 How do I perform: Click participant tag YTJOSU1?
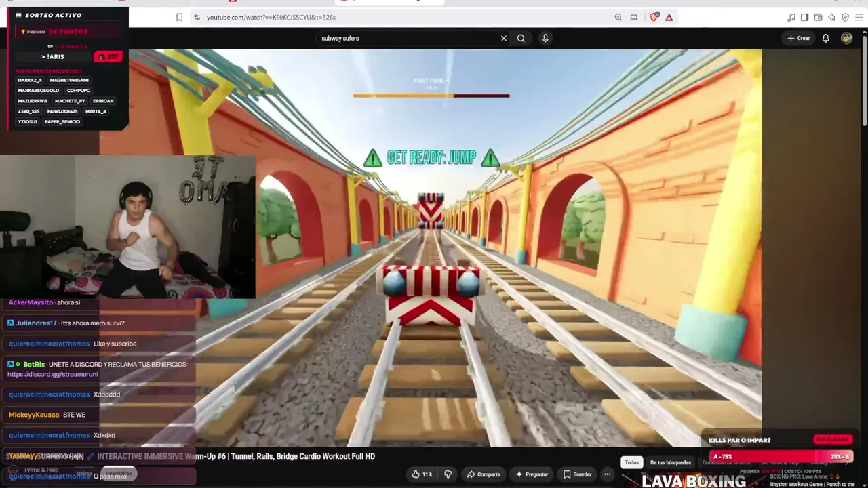point(28,122)
